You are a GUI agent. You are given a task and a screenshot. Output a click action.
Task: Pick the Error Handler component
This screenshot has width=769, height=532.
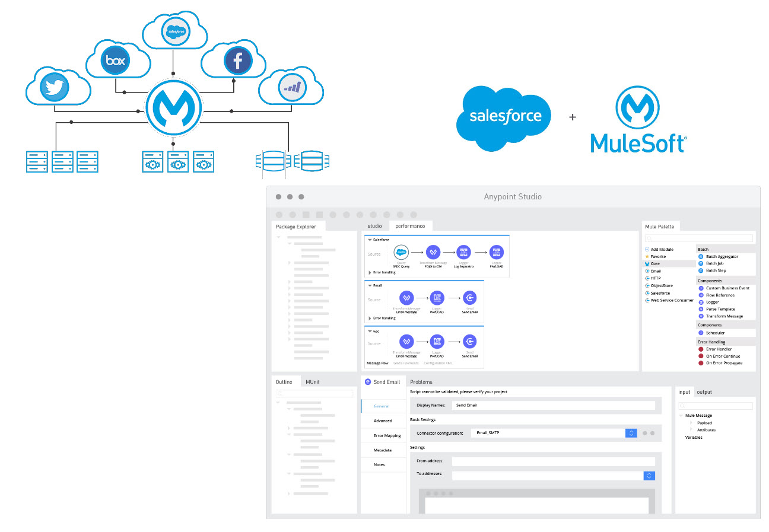[716, 349]
